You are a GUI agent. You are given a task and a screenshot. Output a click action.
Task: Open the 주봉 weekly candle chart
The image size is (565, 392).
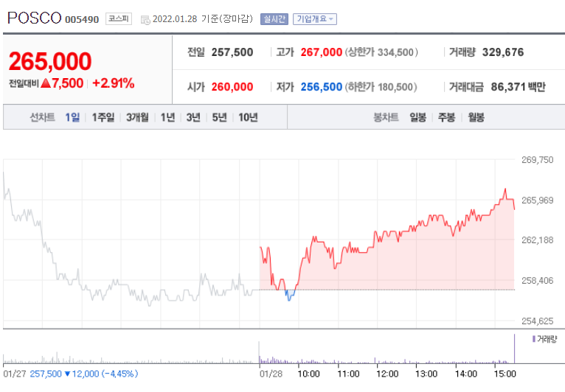pos(446,117)
